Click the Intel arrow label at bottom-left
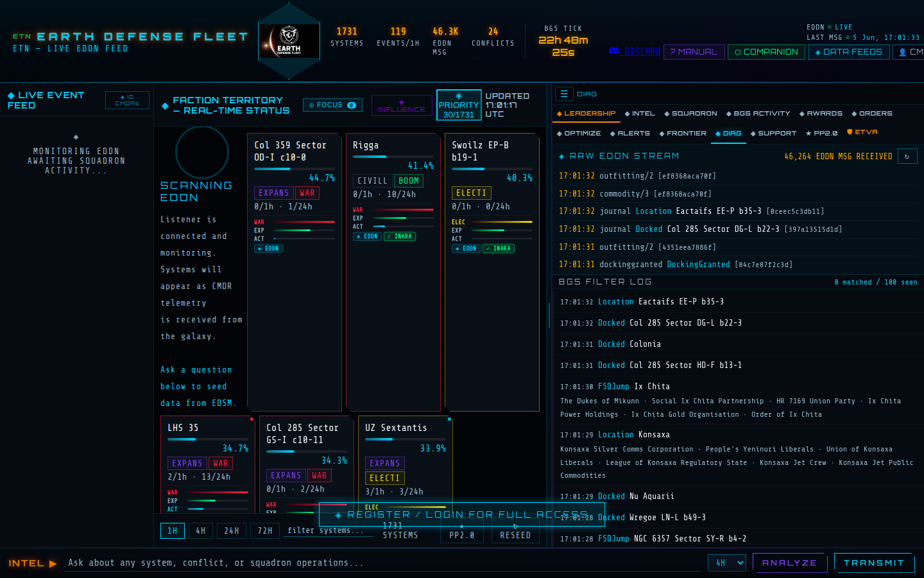The width and height of the screenshot is (924, 578). click(x=33, y=563)
